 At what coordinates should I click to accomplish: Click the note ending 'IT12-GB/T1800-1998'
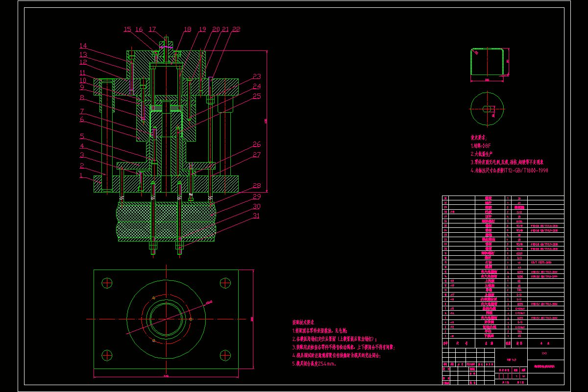[x=509, y=171]
